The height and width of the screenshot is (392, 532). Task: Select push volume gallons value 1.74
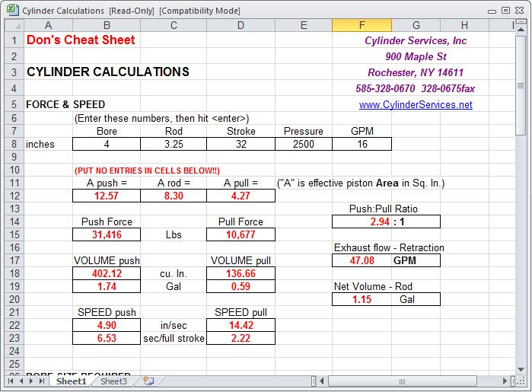click(107, 286)
